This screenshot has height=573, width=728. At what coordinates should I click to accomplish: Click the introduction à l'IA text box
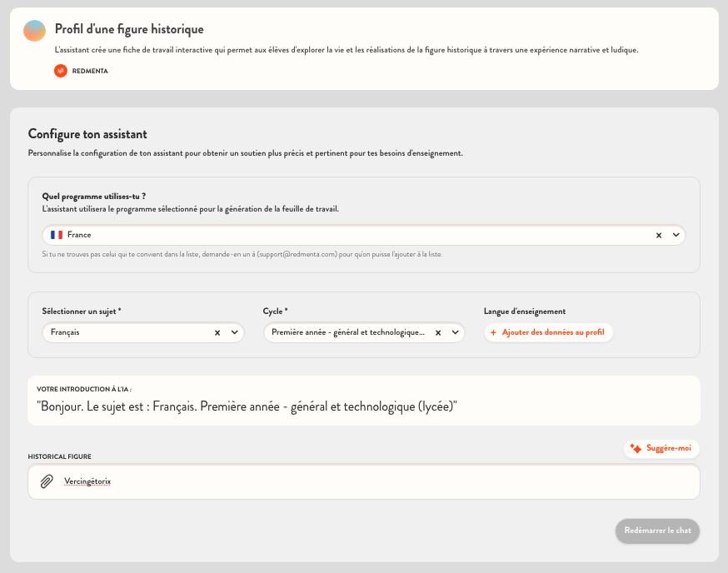(x=363, y=401)
